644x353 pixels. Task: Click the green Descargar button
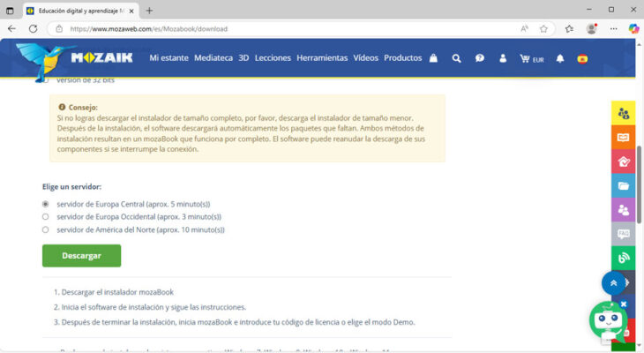click(82, 256)
